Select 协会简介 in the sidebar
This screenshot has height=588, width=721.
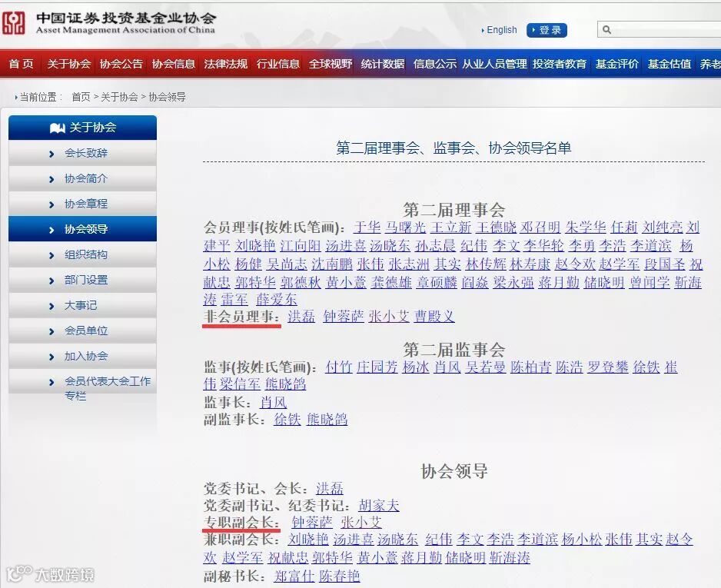(x=86, y=178)
